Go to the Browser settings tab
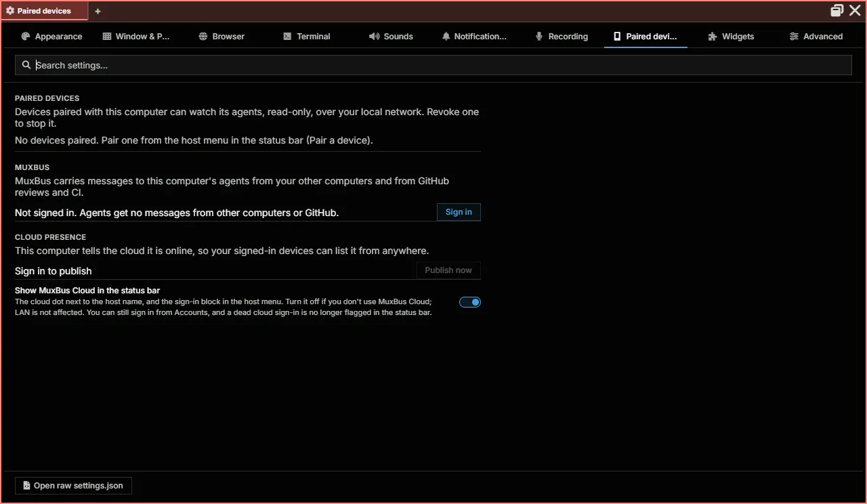The image size is (867, 504). 221,37
